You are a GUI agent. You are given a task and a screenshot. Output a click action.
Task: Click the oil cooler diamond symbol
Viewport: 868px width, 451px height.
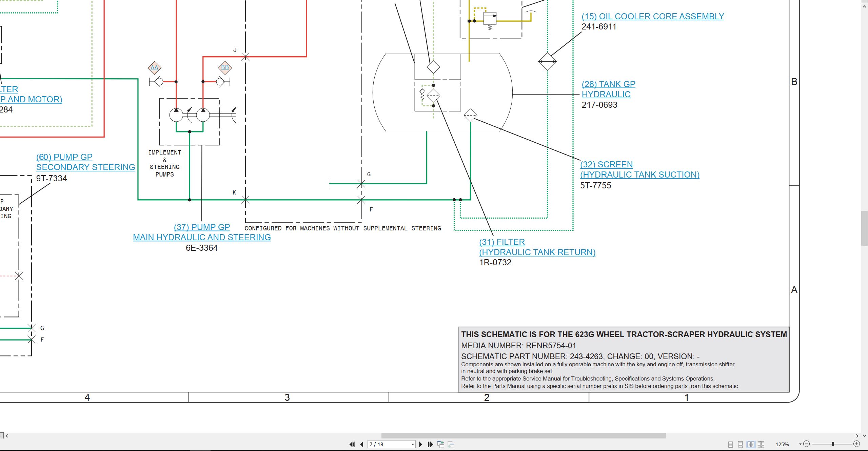click(547, 62)
